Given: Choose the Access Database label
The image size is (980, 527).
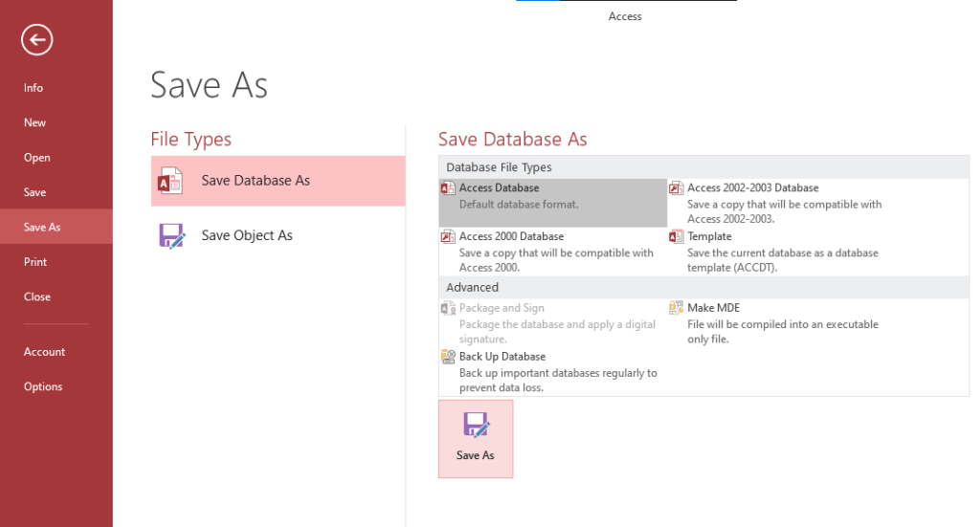Looking at the screenshot, I should [499, 188].
